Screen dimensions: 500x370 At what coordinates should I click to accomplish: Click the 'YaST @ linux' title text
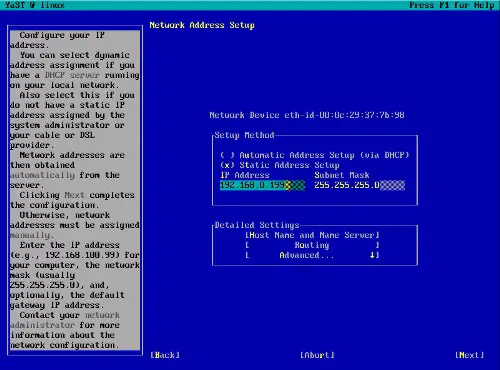[x=35, y=5]
